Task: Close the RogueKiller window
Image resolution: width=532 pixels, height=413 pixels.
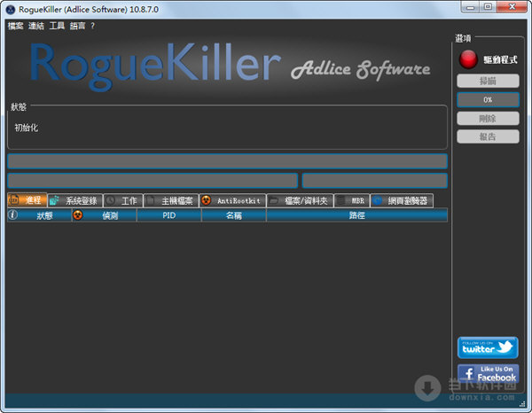Action: (x=512, y=7)
